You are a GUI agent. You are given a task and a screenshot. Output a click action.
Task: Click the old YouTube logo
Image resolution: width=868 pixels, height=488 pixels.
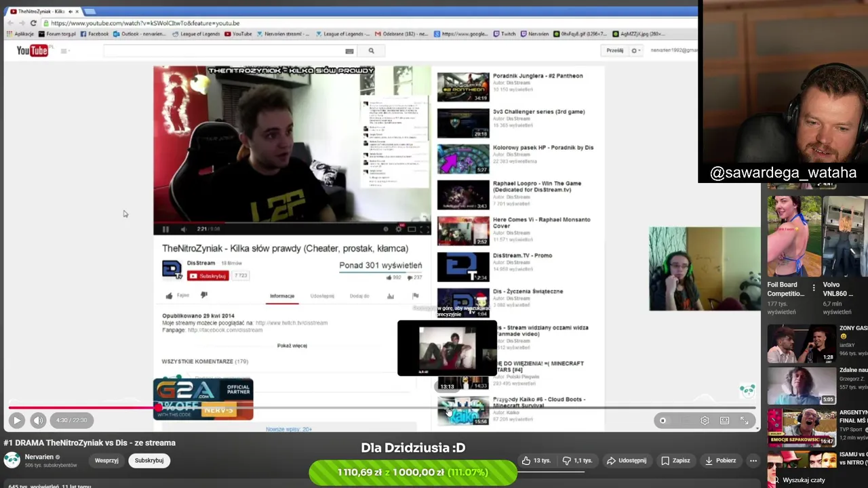(32, 51)
